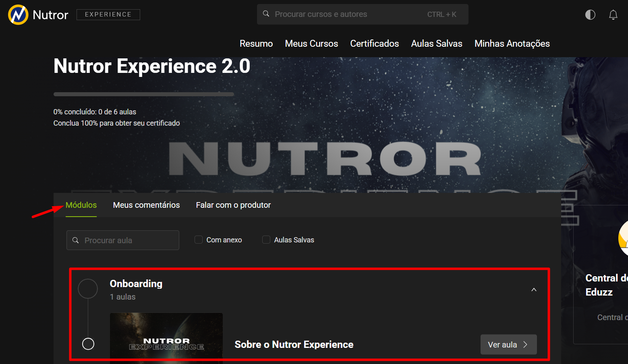Click the Central de Eduzz card heading

606,285
